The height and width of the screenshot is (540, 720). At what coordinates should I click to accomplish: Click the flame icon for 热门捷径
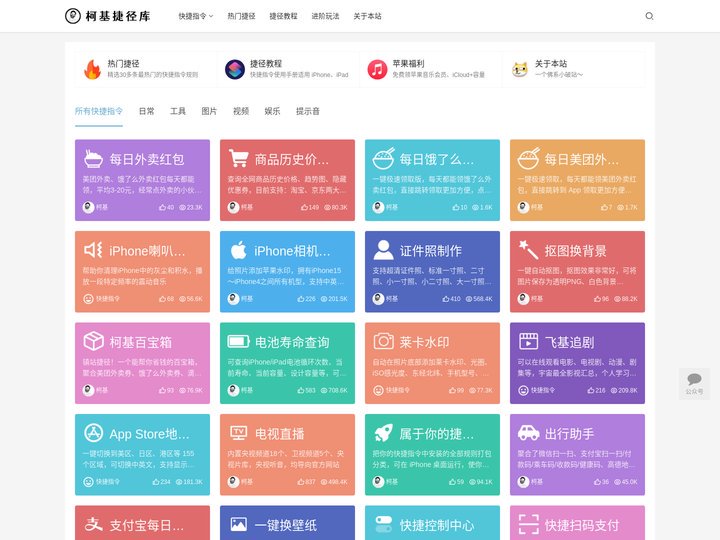coord(92,69)
